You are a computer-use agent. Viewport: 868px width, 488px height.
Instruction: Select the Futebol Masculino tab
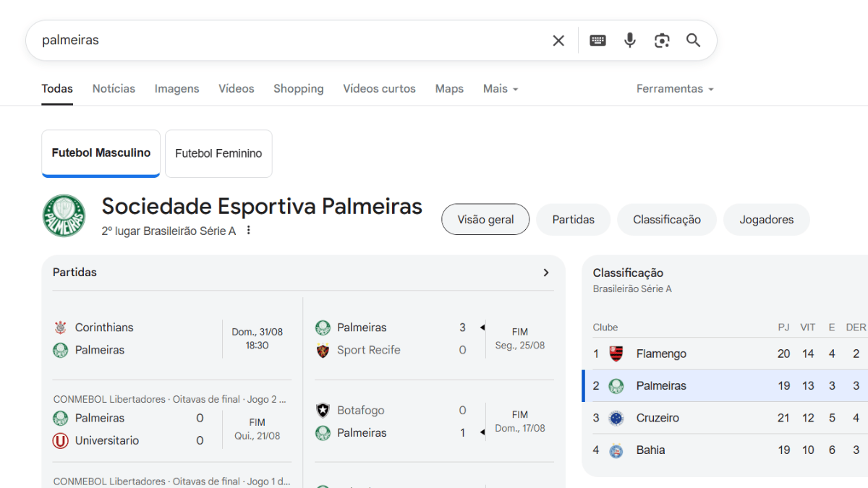(101, 153)
